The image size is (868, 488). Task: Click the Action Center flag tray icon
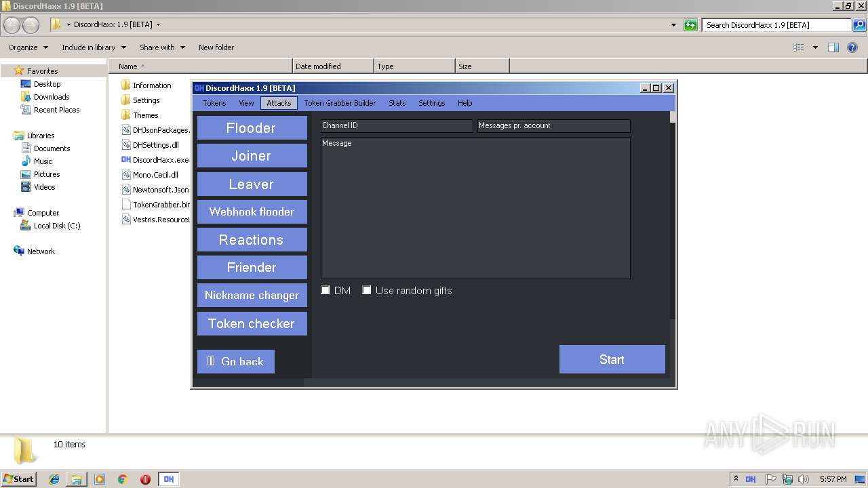(771, 479)
